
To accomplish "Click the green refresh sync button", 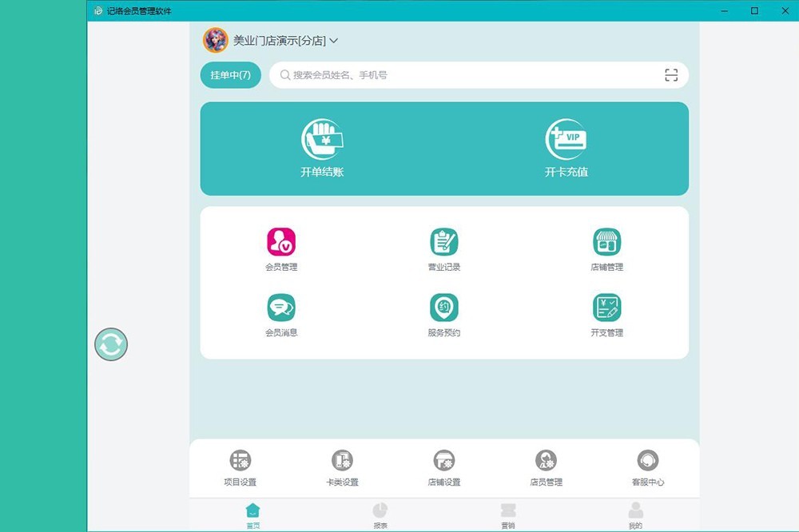I will pyautogui.click(x=111, y=344).
